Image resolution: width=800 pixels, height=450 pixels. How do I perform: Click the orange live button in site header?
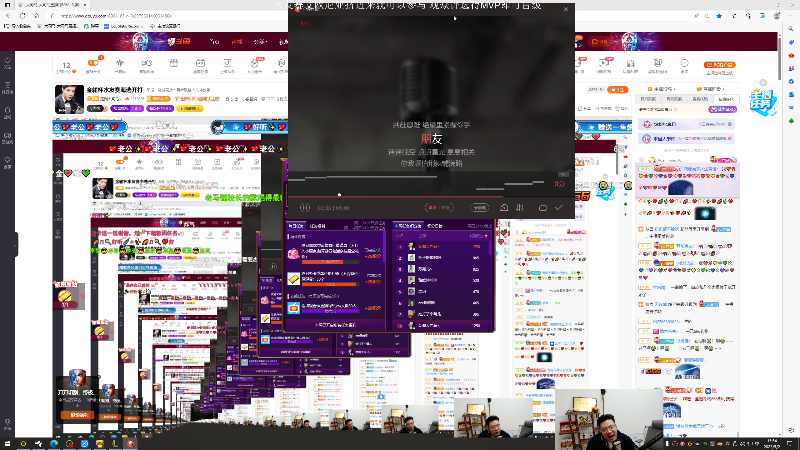tap(600, 41)
